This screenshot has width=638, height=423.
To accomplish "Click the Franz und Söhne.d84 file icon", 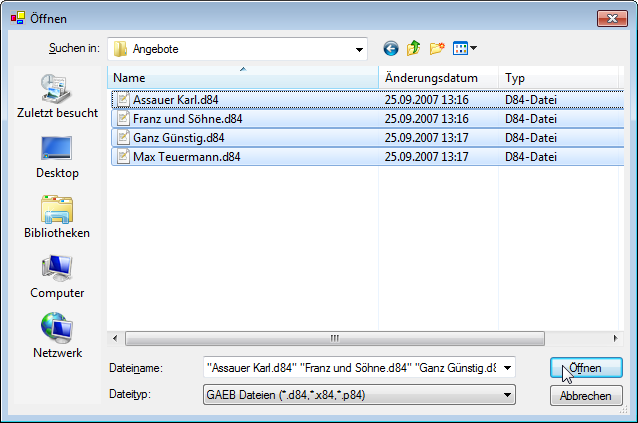I will 123,119.
